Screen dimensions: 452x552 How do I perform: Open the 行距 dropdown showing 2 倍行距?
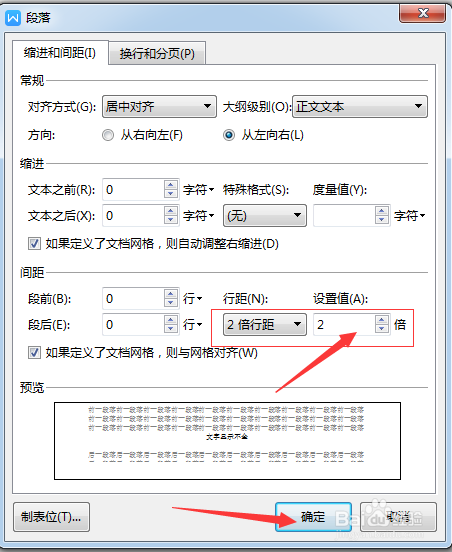(x=265, y=324)
